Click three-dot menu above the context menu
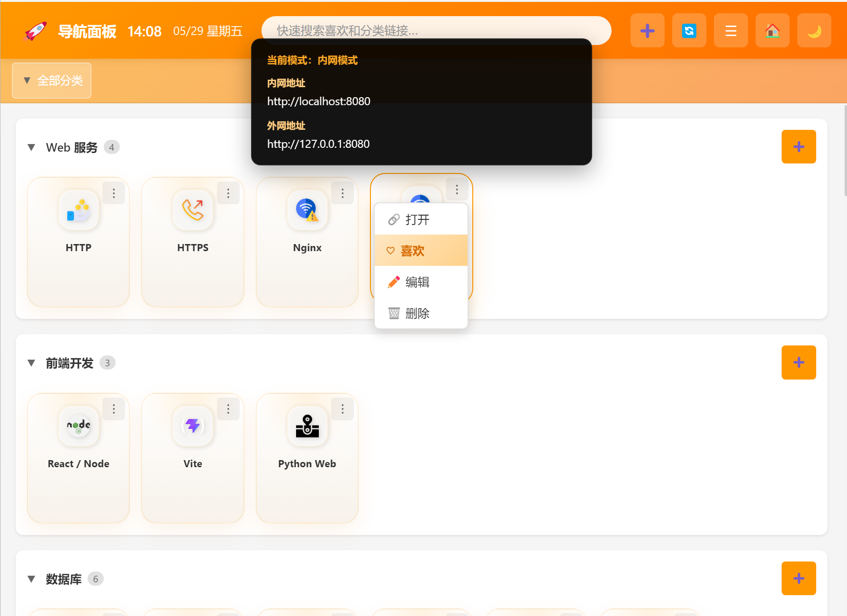Image resolution: width=847 pixels, height=616 pixels. click(457, 190)
